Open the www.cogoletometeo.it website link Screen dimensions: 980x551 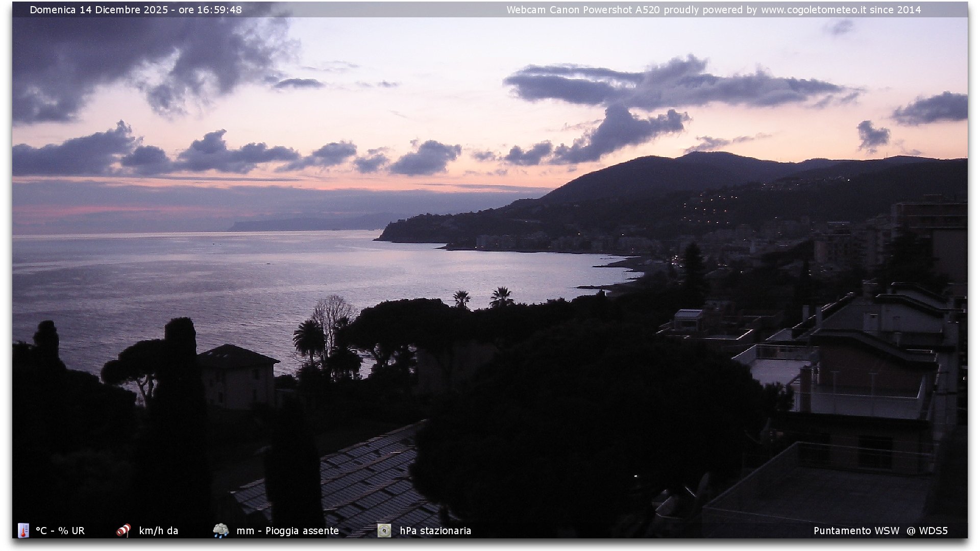tap(814, 10)
